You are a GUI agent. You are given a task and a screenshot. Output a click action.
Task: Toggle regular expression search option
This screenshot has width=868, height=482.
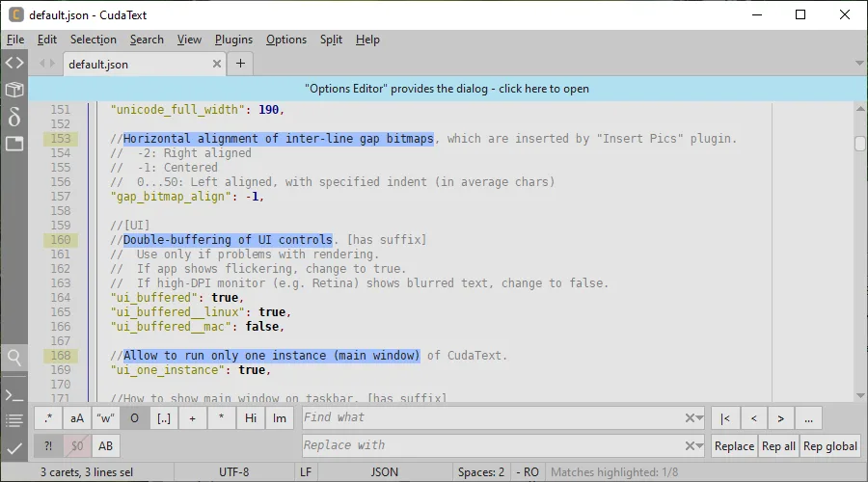(x=48, y=418)
